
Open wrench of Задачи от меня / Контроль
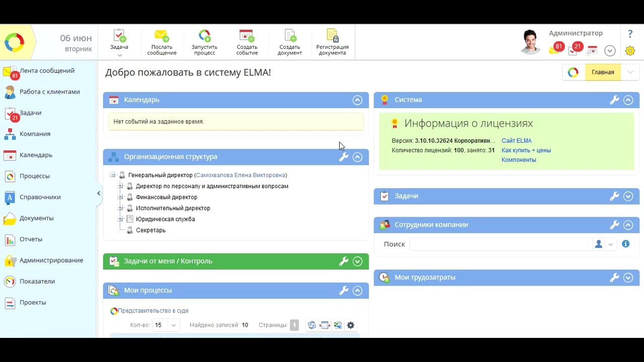point(344,261)
